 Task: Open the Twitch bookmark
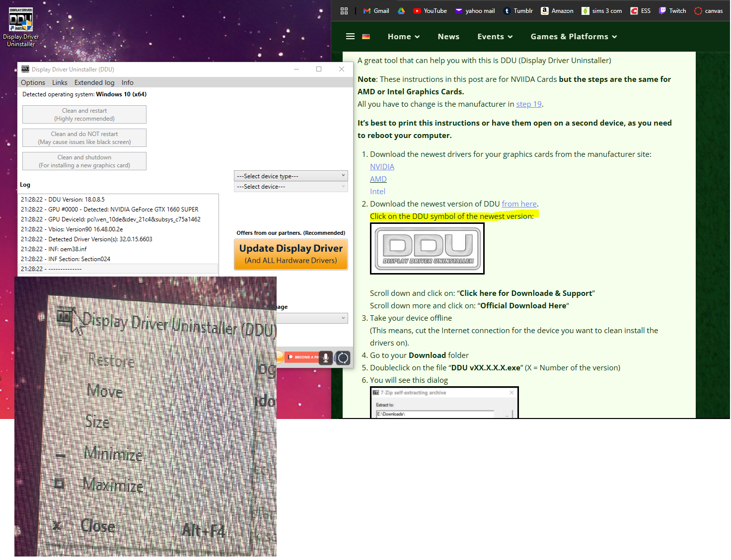[672, 11]
